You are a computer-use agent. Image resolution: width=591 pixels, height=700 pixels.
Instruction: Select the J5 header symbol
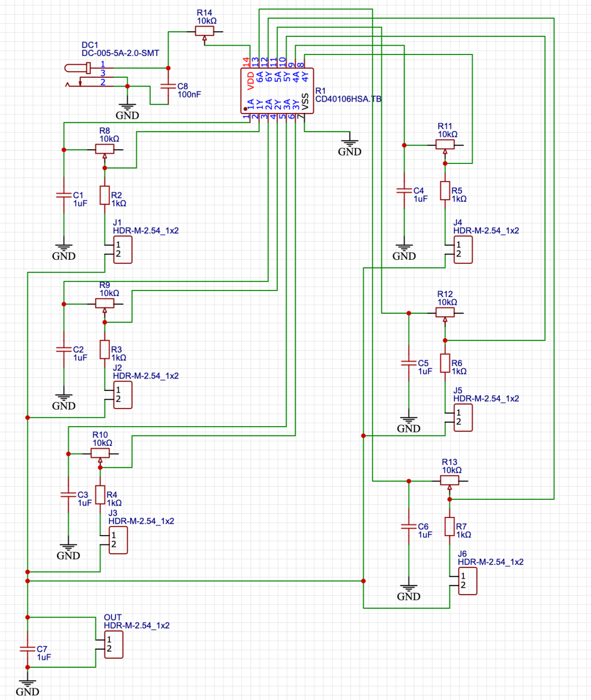(x=463, y=417)
